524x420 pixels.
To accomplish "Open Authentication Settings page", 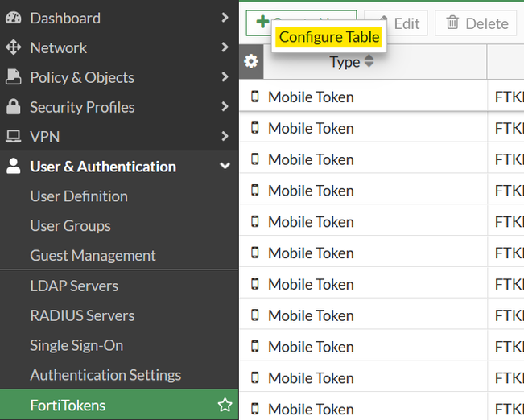I will pos(105,375).
